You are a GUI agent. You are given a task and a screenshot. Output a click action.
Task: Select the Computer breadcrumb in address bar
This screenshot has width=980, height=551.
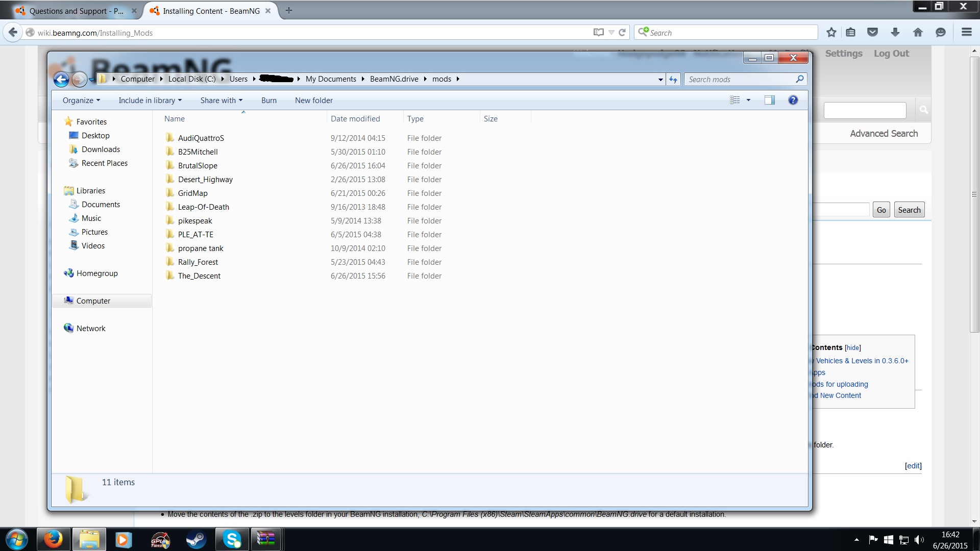(x=137, y=79)
